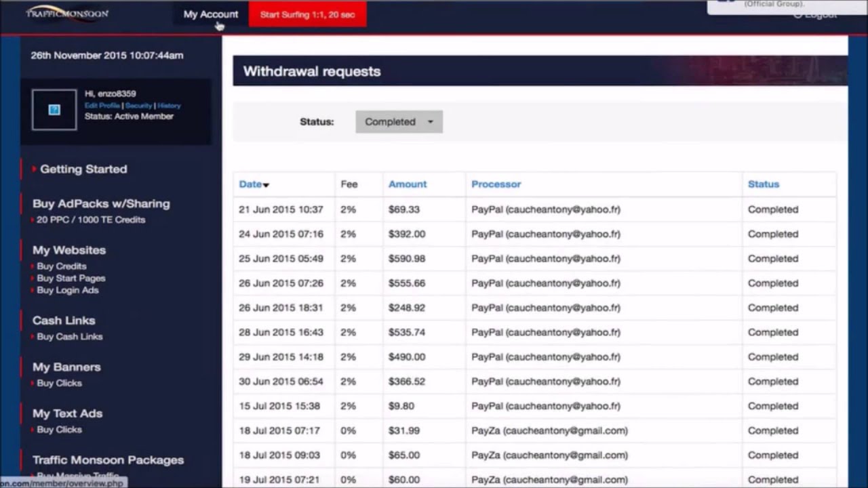Select the amount $248.92

tap(407, 308)
